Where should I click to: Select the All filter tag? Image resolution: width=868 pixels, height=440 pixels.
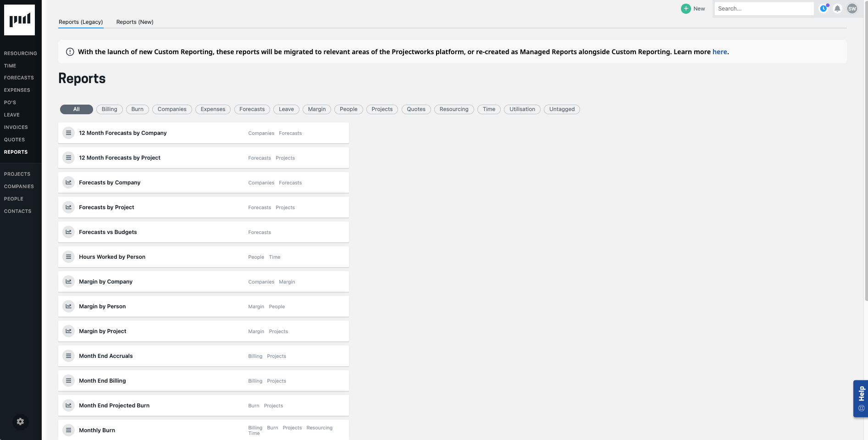tap(77, 109)
